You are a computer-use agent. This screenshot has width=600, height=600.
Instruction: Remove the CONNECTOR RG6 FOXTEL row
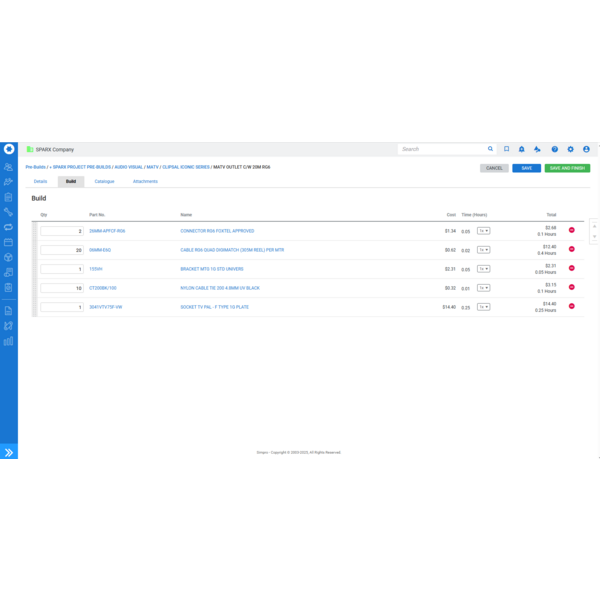572,230
